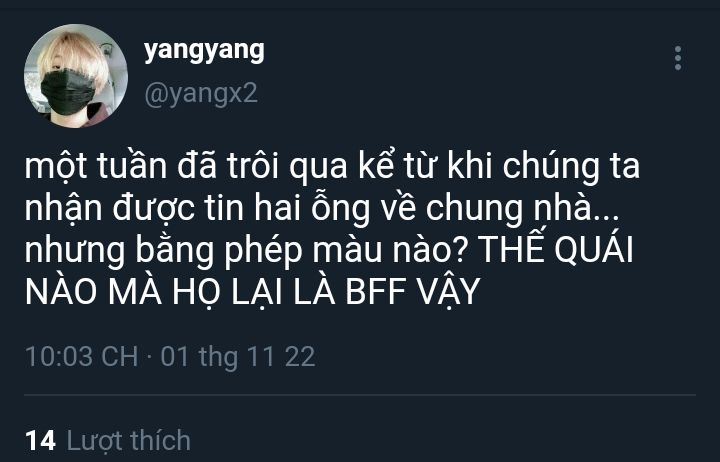This screenshot has width=720, height=462.
Task: Click the divider line above likes count
Action: pyautogui.click(x=360, y=395)
